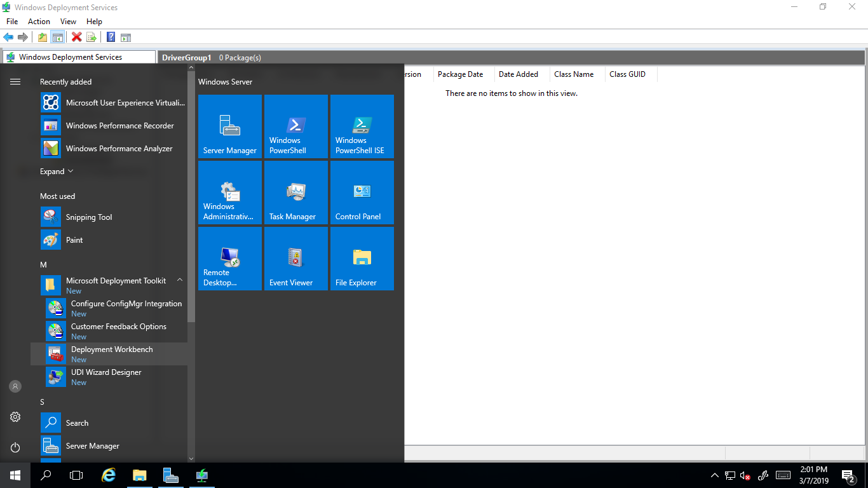
Task: Open the Event Viewer tile
Action: point(296,259)
